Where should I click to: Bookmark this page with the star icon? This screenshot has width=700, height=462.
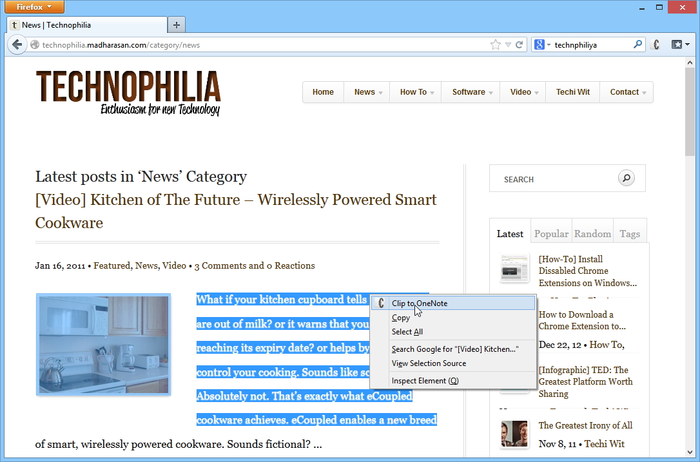(x=495, y=45)
